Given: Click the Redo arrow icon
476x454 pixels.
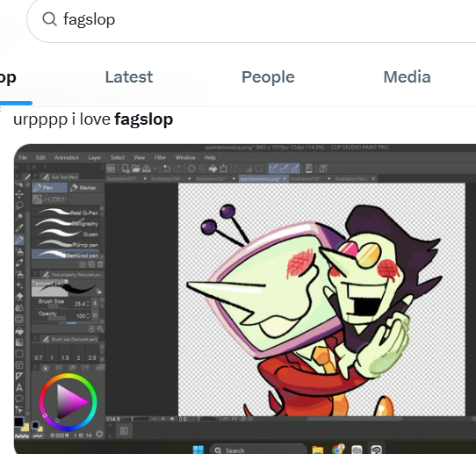Looking at the screenshot, I should pos(177,169).
